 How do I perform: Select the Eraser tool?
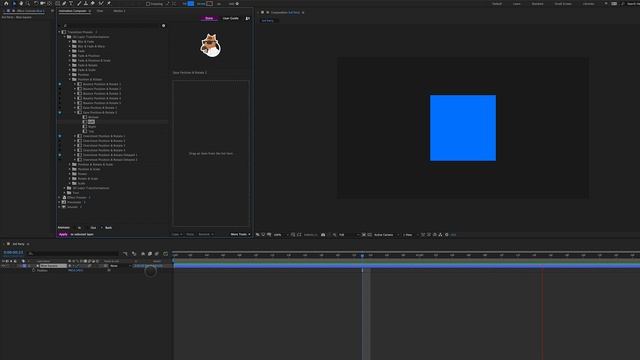point(93,3)
